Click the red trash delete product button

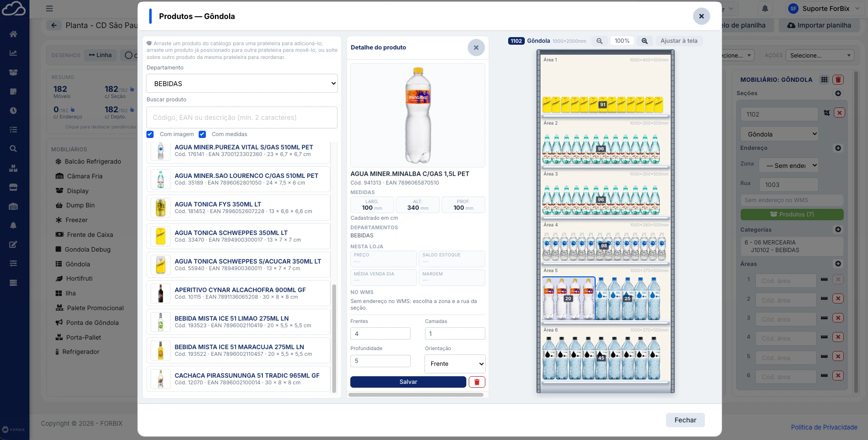[477, 382]
